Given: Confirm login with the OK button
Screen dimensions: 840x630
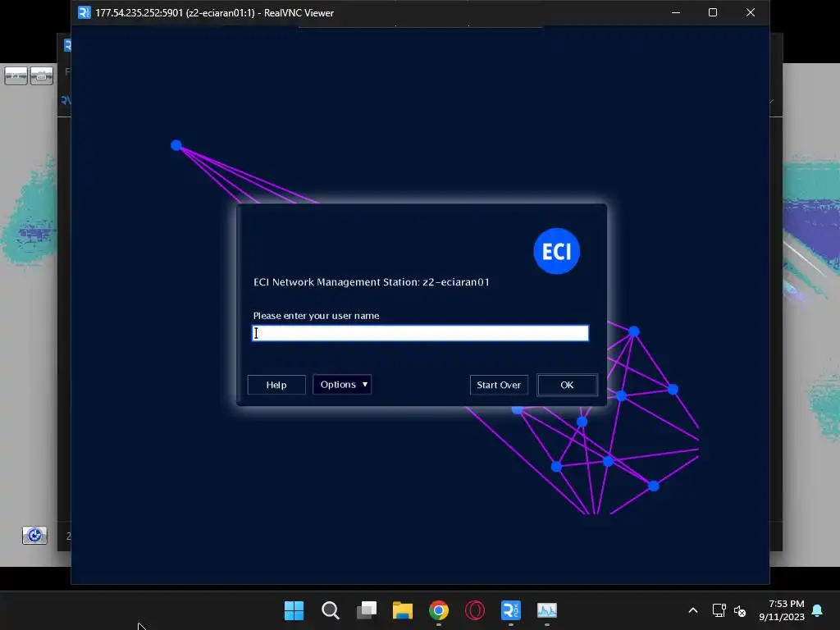Looking at the screenshot, I should click(567, 385).
